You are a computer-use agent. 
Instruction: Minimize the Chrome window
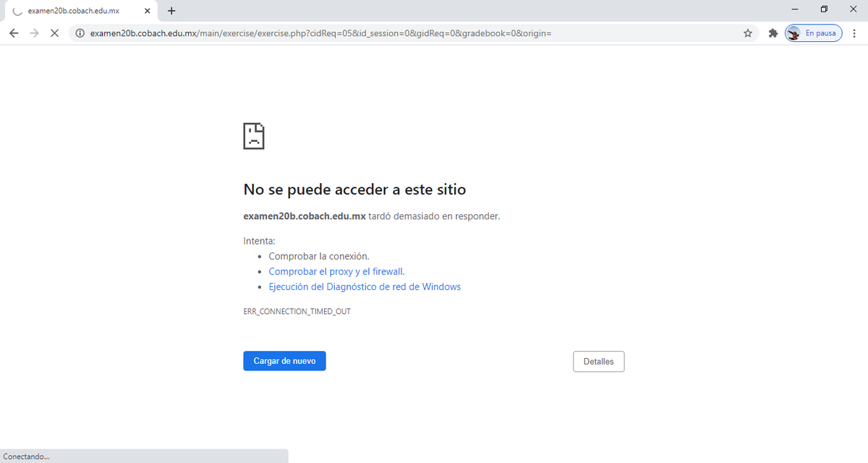795,9
